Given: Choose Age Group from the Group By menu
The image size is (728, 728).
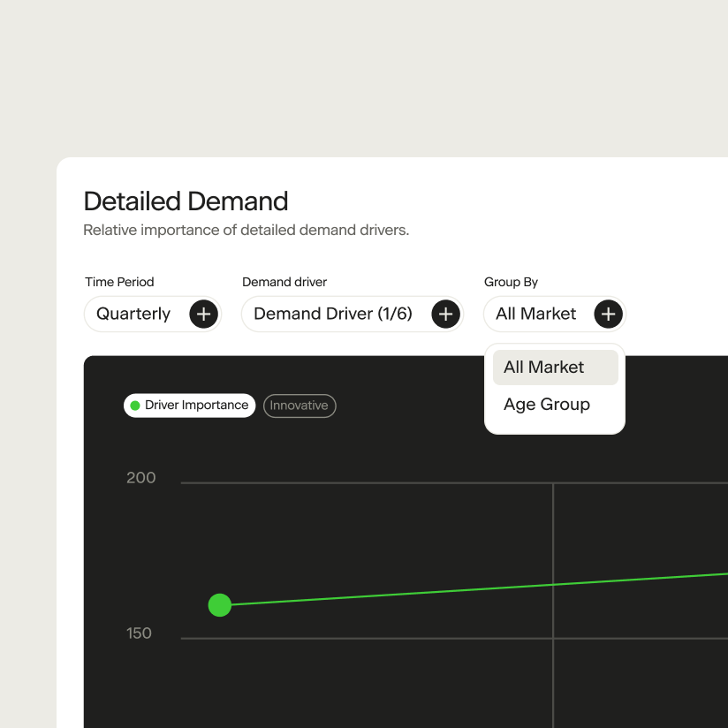Looking at the screenshot, I should (546, 404).
